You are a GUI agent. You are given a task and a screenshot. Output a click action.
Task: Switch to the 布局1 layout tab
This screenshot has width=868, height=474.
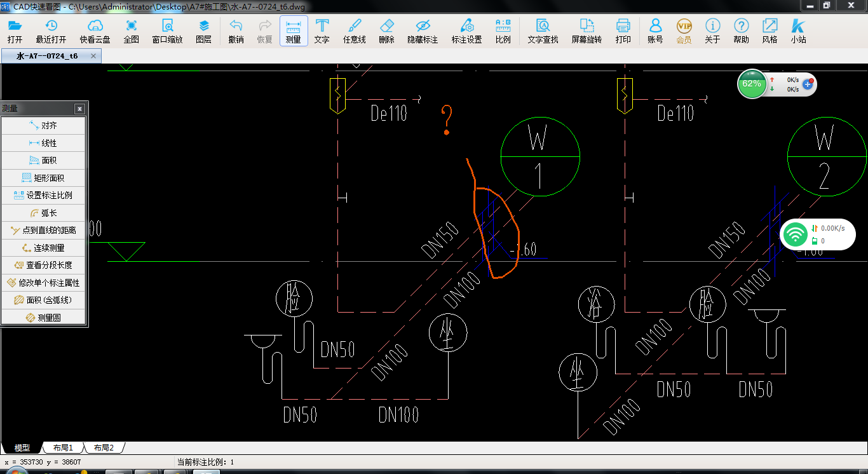click(x=63, y=448)
